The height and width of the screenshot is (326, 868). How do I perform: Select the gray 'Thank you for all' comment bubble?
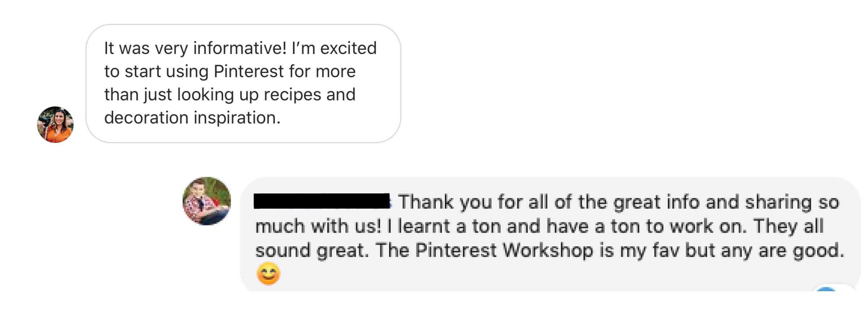550,234
